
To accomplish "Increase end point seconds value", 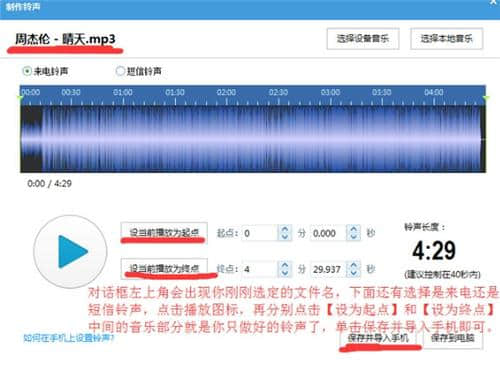I will point(354,265).
